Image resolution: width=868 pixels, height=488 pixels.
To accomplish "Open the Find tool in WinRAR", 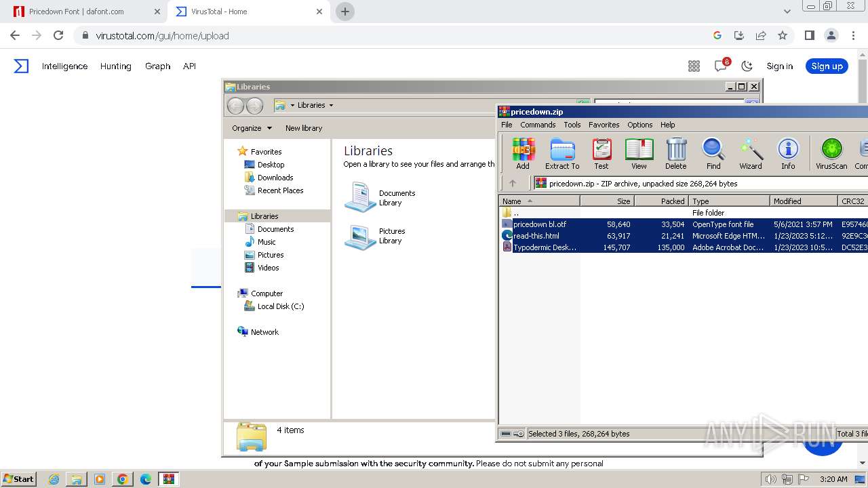I will pos(713,153).
